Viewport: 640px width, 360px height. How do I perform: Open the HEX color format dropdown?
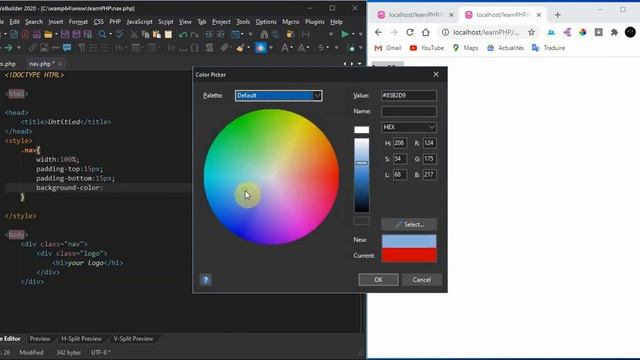(x=409, y=127)
